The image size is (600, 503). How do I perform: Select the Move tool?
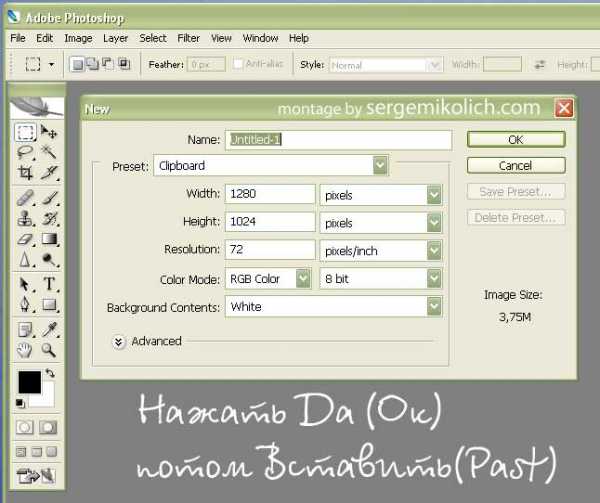pyautogui.click(x=49, y=132)
